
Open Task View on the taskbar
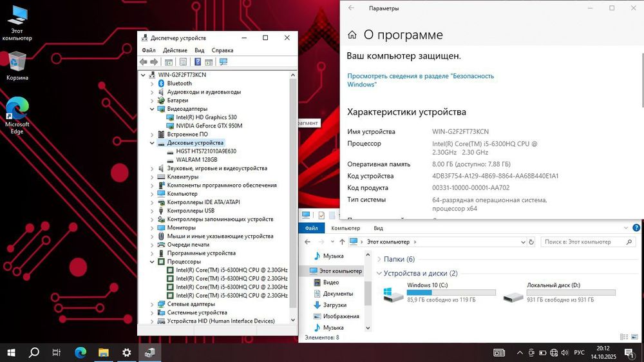57,352
